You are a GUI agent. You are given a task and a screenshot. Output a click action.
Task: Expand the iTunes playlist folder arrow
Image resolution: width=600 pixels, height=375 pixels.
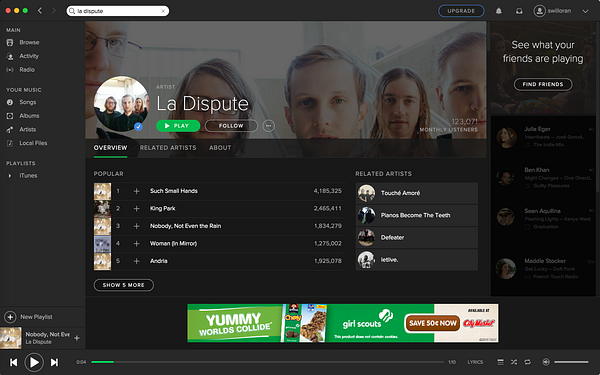pyautogui.click(x=10, y=176)
